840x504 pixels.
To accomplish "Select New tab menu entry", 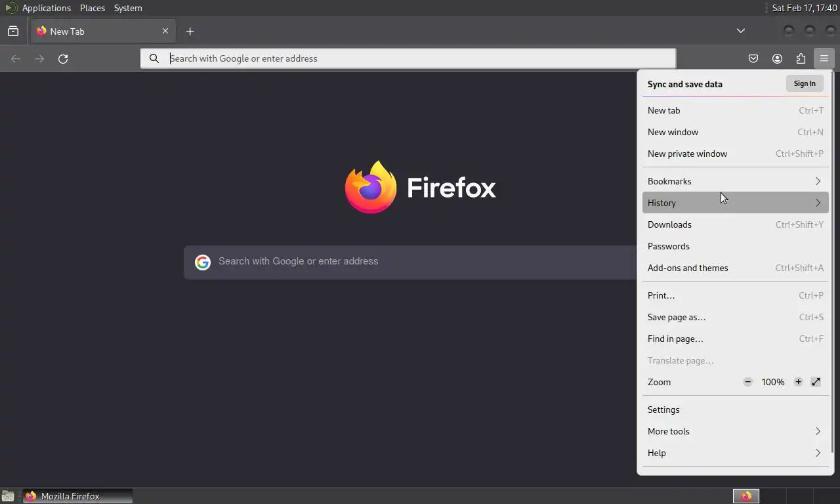I will [735, 110].
